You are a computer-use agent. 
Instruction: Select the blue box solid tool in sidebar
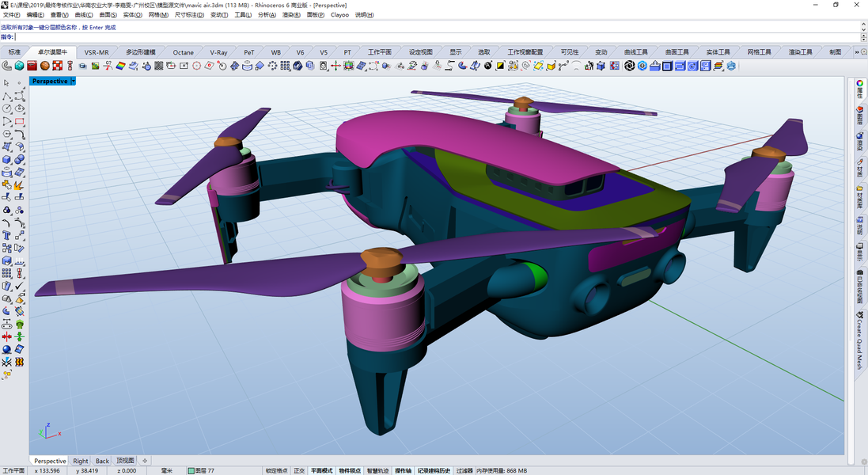pyautogui.click(x=6, y=159)
